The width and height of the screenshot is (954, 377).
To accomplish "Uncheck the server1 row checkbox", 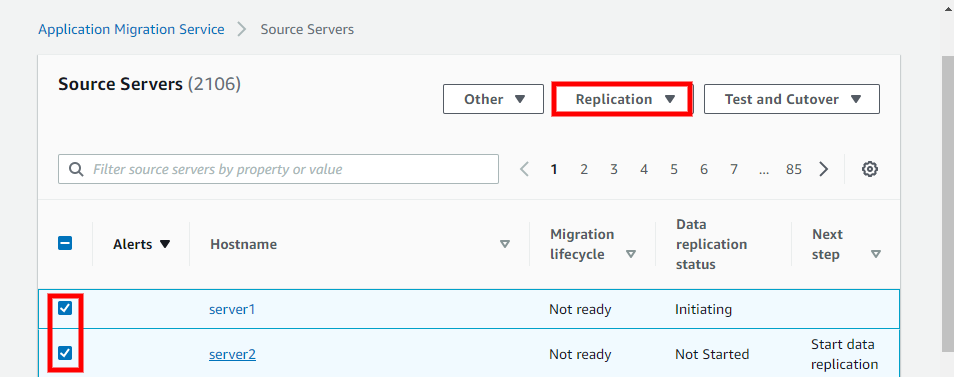I will pyautogui.click(x=65, y=308).
